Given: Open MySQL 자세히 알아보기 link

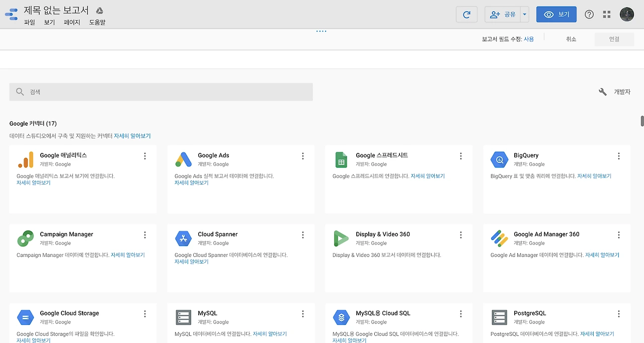Looking at the screenshot, I should 270,334.
